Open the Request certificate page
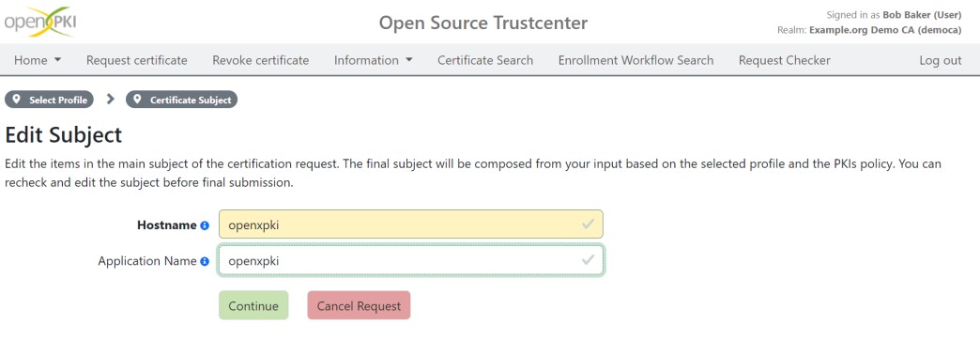Viewport: 980px width, 340px height. [x=137, y=61]
